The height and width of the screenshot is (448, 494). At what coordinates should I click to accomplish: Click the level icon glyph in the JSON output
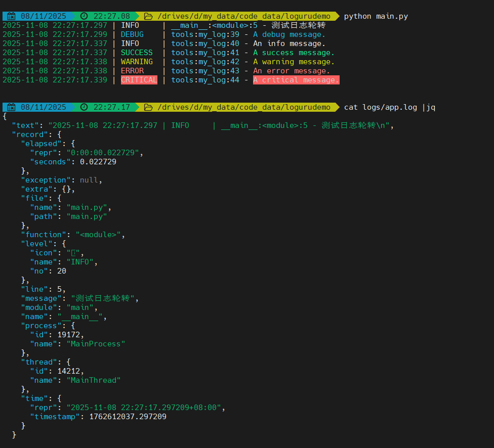click(x=74, y=252)
